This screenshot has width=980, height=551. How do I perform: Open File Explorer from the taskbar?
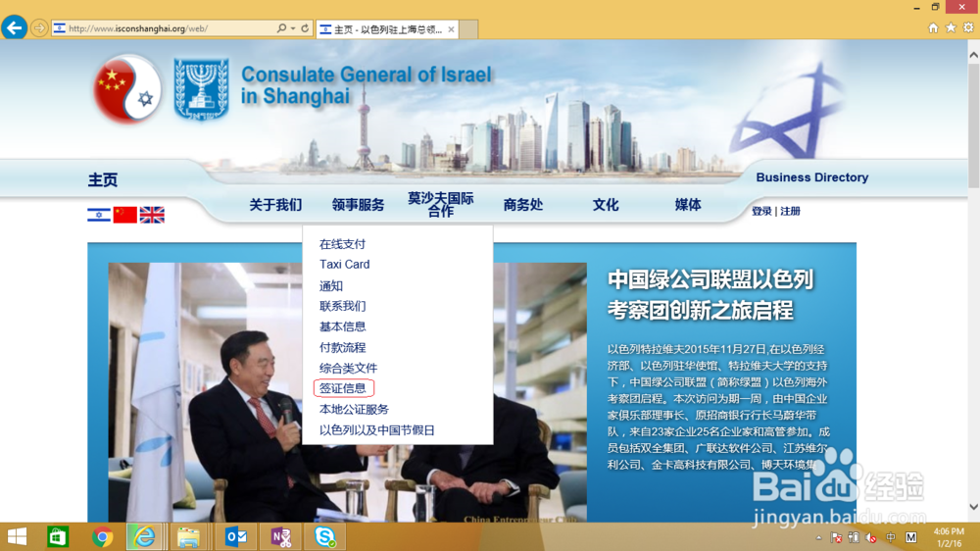pyautogui.click(x=189, y=536)
